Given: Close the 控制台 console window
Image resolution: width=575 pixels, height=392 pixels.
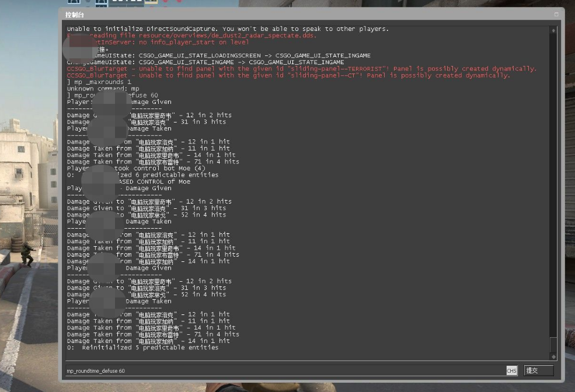Looking at the screenshot, I should coord(556,14).
